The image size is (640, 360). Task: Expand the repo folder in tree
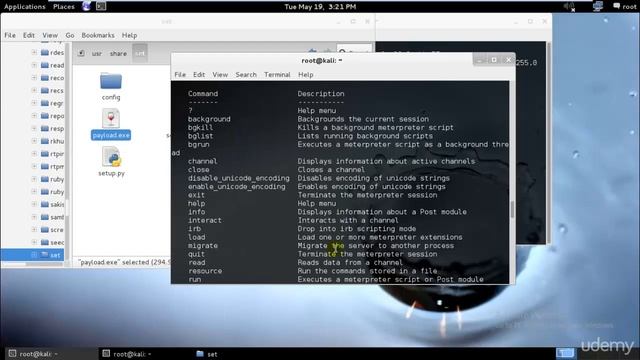(34, 116)
